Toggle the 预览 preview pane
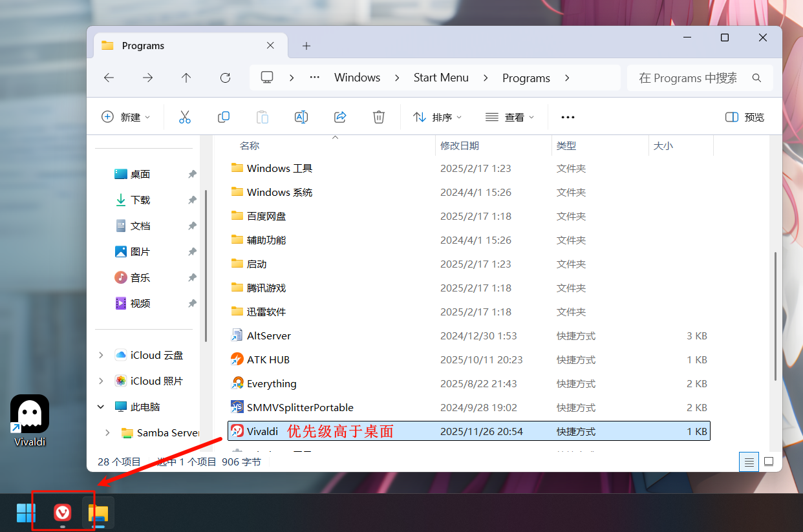 (745, 117)
